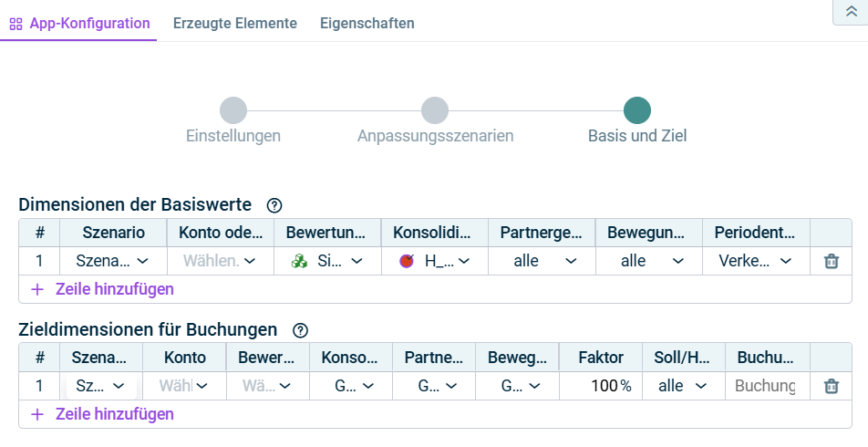This screenshot has height=447, width=868.
Task: Select the Basis und Ziel step circle
Action: coord(636,111)
